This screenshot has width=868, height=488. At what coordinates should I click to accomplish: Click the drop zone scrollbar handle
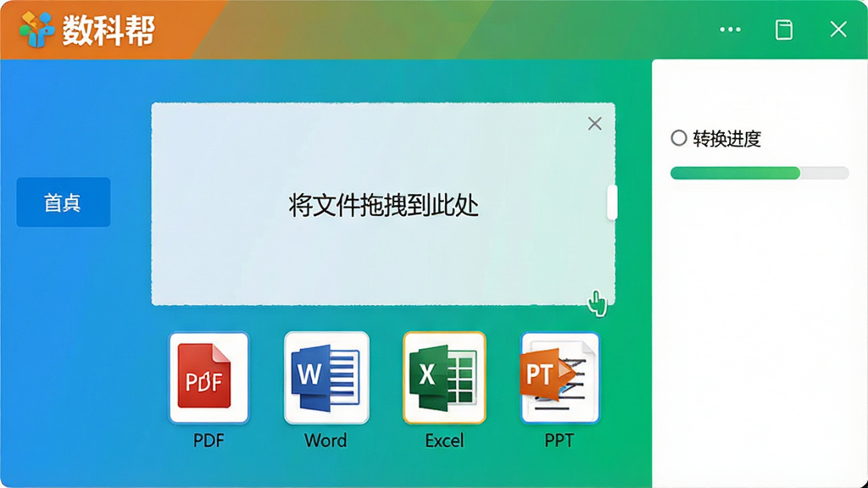(x=612, y=202)
